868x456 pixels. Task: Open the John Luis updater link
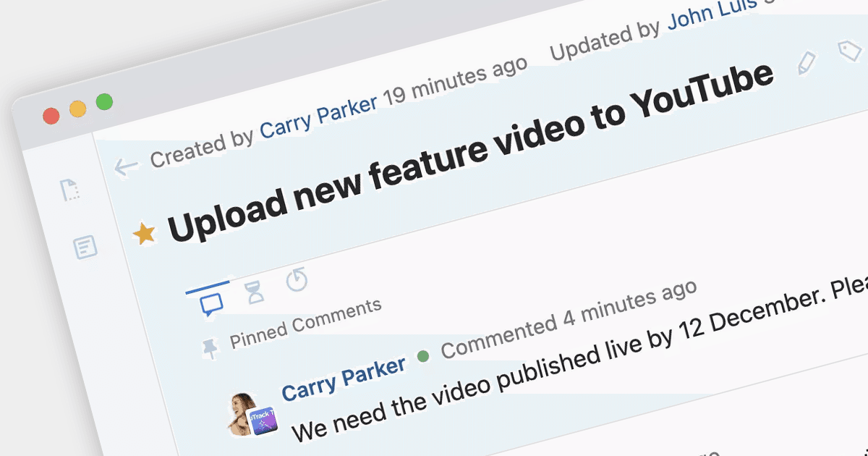(712, 14)
